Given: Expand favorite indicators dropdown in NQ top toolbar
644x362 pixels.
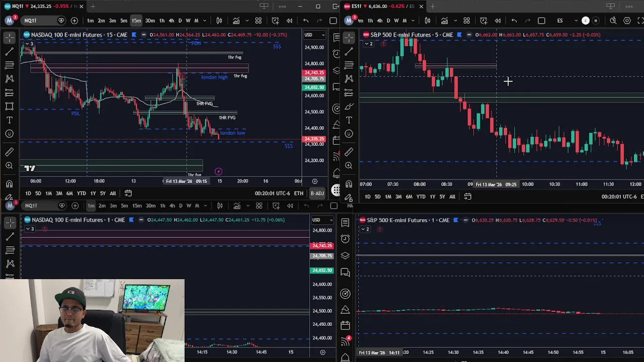Looking at the screenshot, I should (x=247, y=21).
